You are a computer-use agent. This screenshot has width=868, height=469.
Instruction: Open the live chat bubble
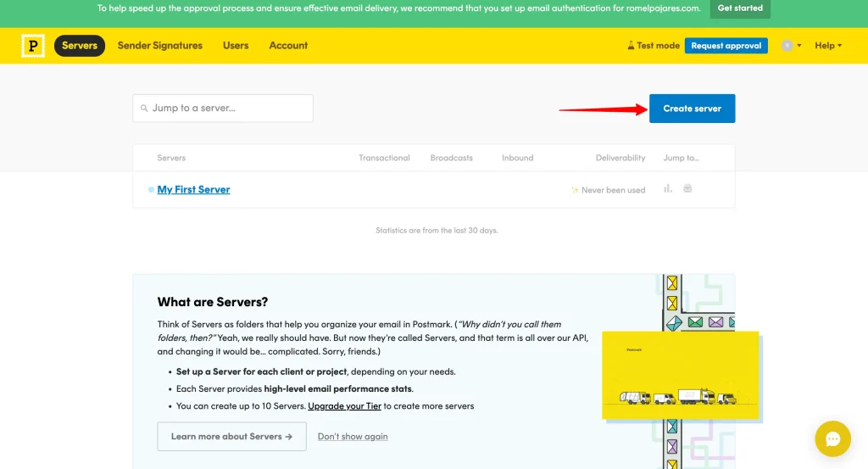832,438
